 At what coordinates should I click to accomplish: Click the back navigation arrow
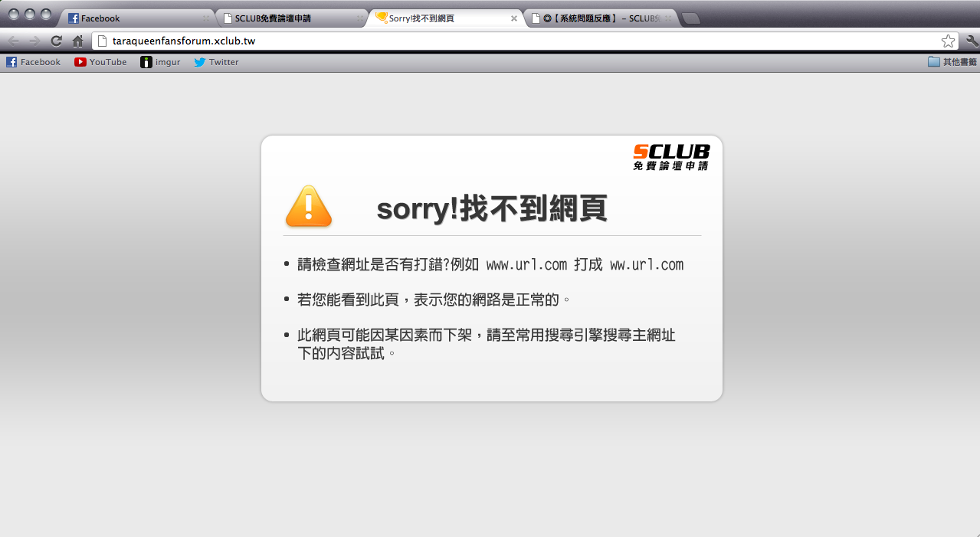coord(14,41)
